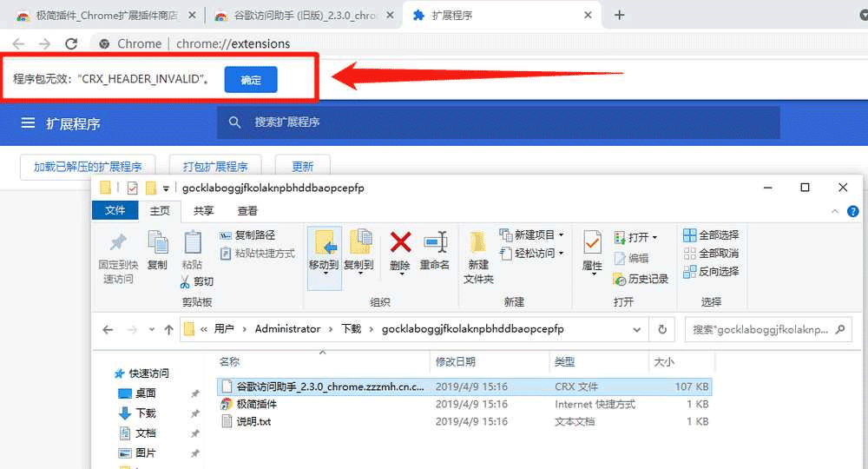Open the 查看 ribbon tab
Image resolution: width=868 pixels, height=469 pixels.
(x=247, y=210)
